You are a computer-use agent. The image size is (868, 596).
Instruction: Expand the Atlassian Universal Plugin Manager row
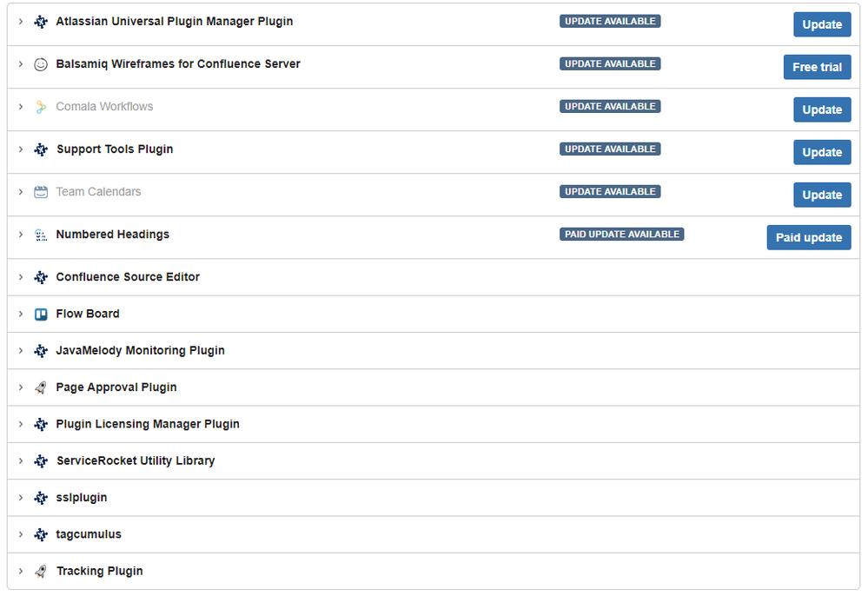[x=21, y=22]
